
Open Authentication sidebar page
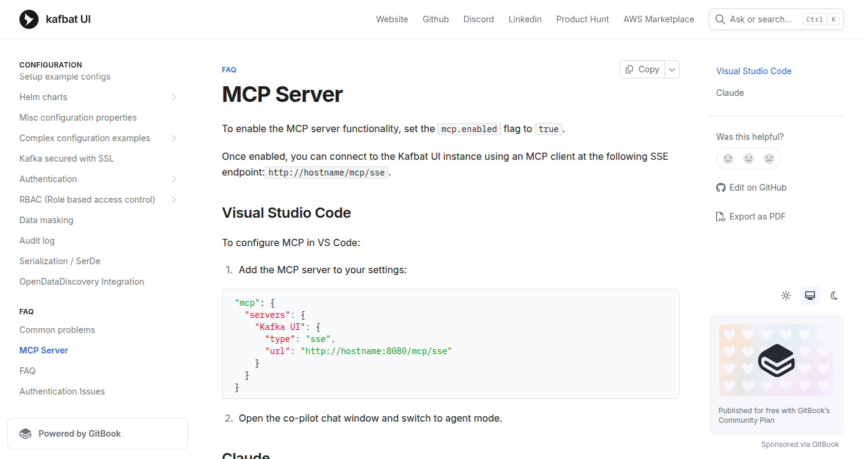tap(48, 179)
